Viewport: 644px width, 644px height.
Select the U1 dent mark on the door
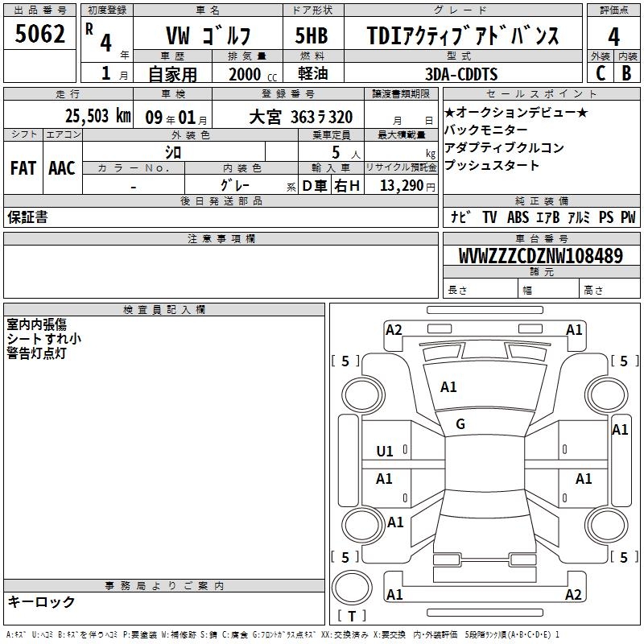pyautogui.click(x=385, y=452)
